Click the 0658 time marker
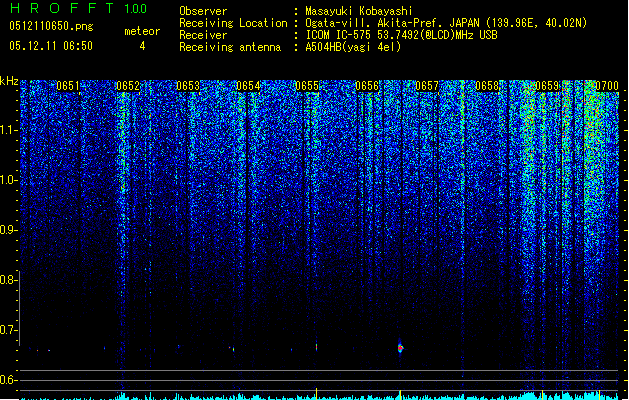 [x=487, y=86]
